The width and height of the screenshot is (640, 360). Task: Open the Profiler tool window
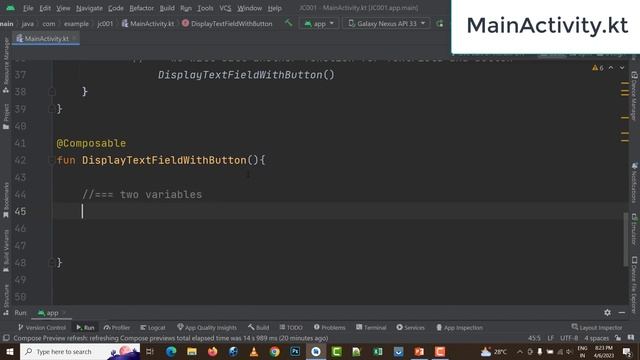pyautogui.click(x=117, y=327)
